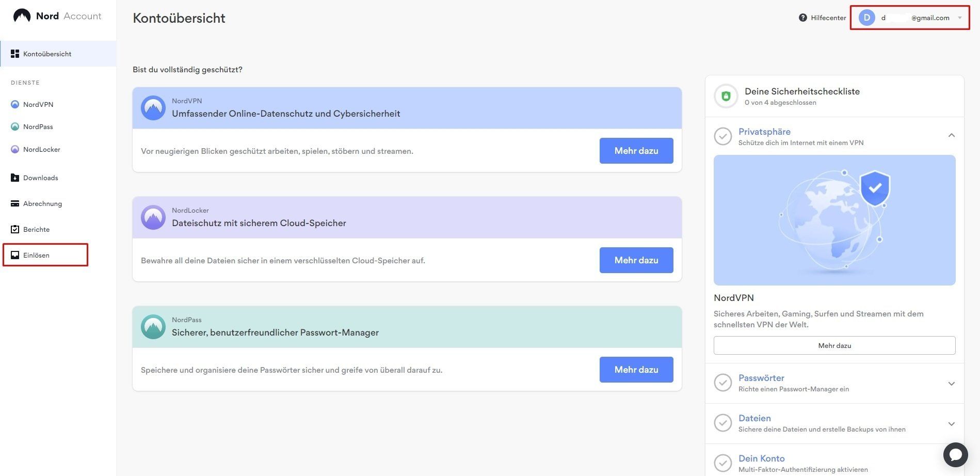Click the Hilfecenter question mark icon
Image resolution: width=980 pixels, height=476 pixels.
(x=802, y=18)
